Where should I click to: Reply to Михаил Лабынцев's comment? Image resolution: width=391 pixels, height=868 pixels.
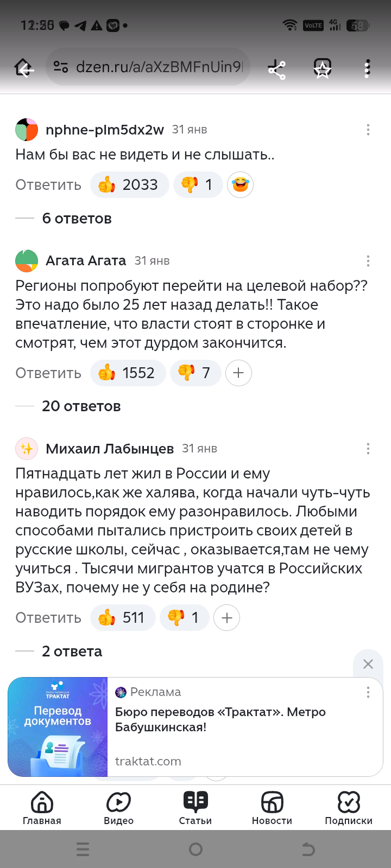[48, 618]
